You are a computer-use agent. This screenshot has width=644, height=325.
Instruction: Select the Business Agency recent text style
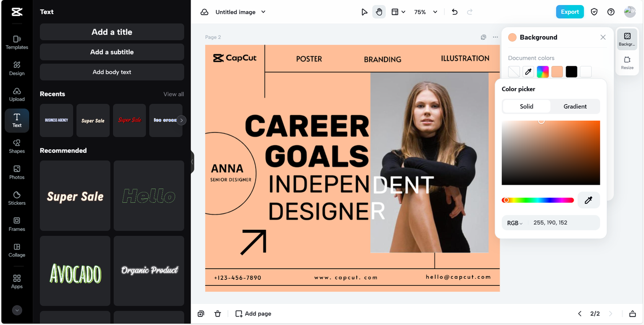click(x=56, y=120)
